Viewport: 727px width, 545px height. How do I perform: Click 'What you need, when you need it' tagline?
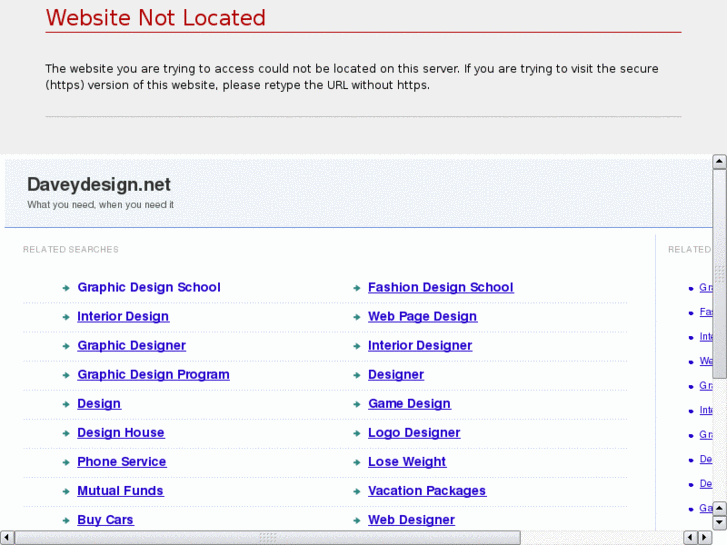[100, 205]
